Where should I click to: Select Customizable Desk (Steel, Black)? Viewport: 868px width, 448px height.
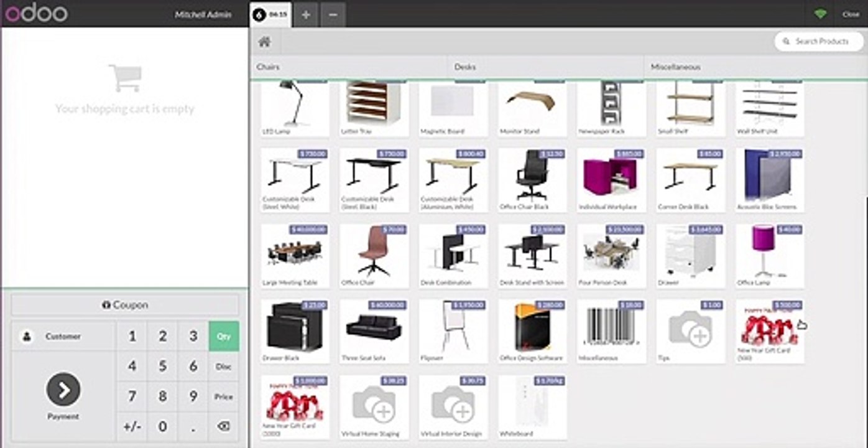tap(374, 180)
